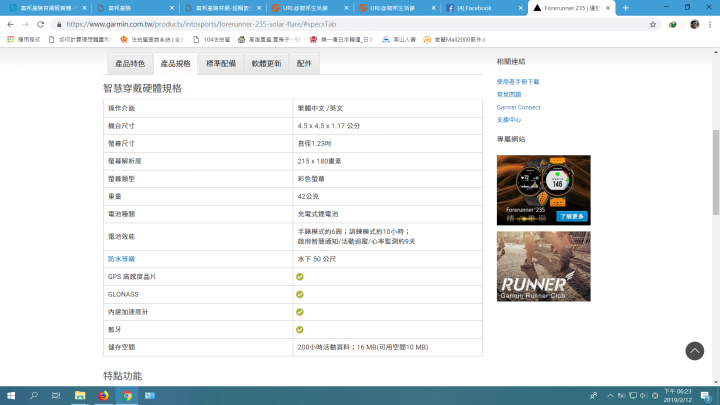Screen dimensions: 720x405
Task: Go forward in browser history
Action: (x=25, y=24)
